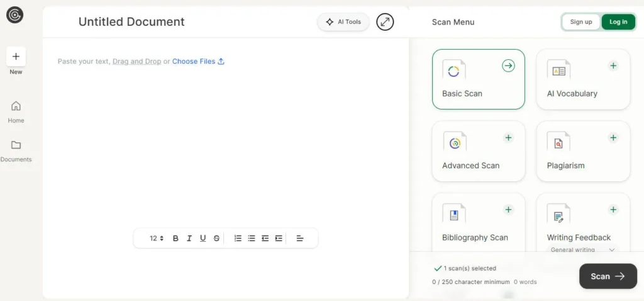Increase the text indent
The width and height of the screenshot is (644, 301).
[x=279, y=238]
